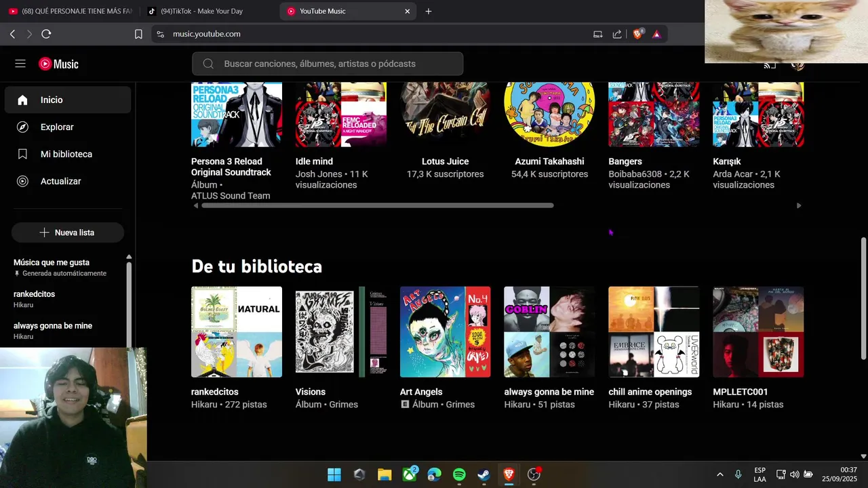The height and width of the screenshot is (488, 868).
Task: Go to Inicio in the sidebar
Action: tap(68, 100)
